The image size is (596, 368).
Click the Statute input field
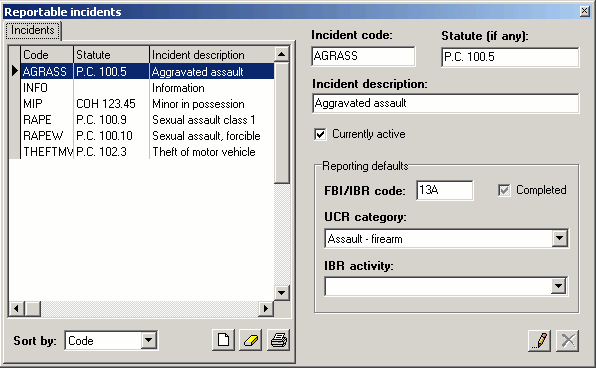(x=510, y=57)
